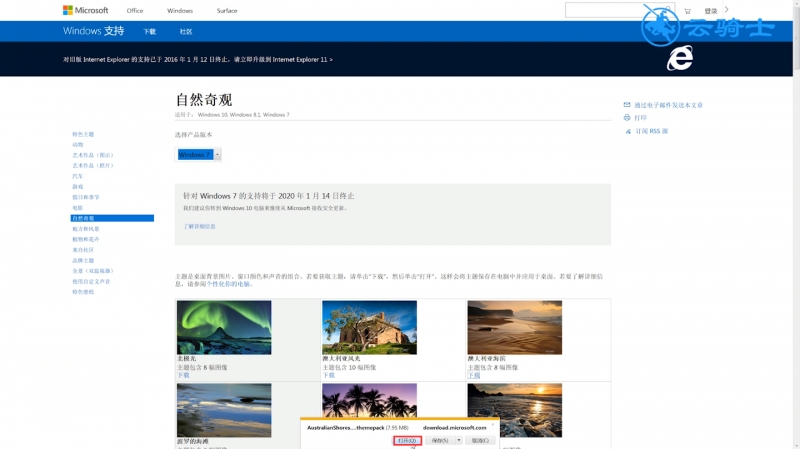Click the printer icon

[627, 117]
